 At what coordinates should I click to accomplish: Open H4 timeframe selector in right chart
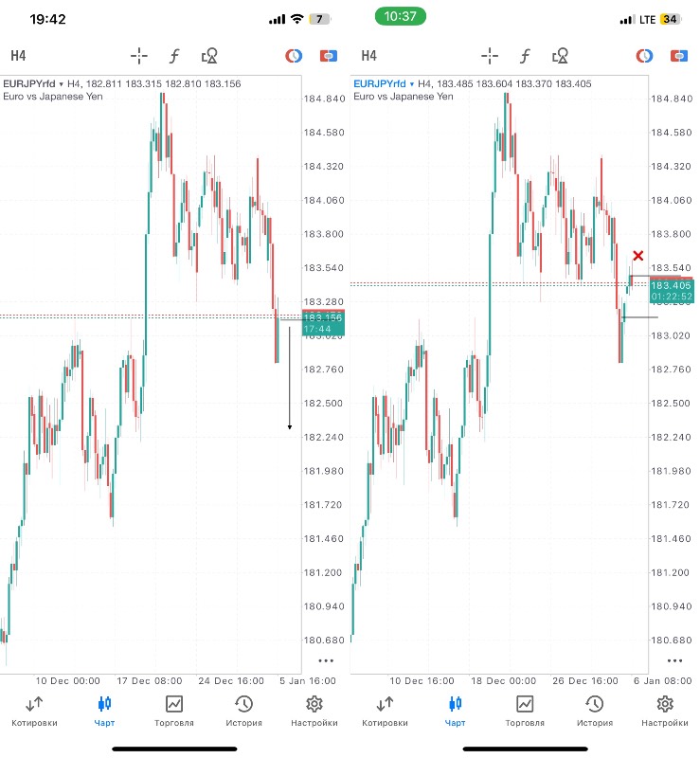click(368, 56)
